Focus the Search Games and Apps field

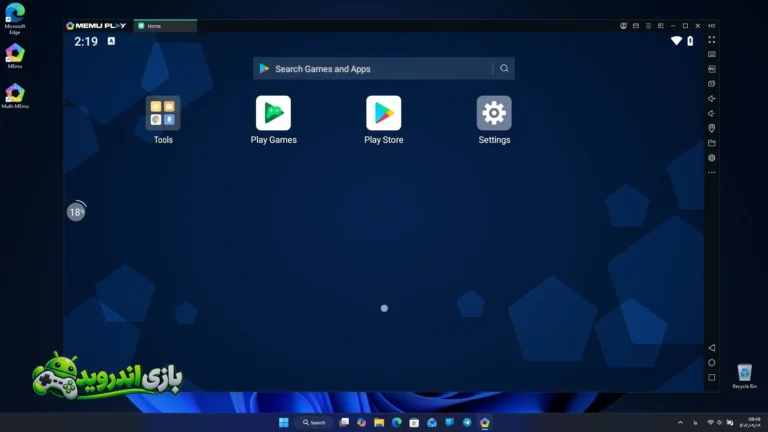coord(384,69)
